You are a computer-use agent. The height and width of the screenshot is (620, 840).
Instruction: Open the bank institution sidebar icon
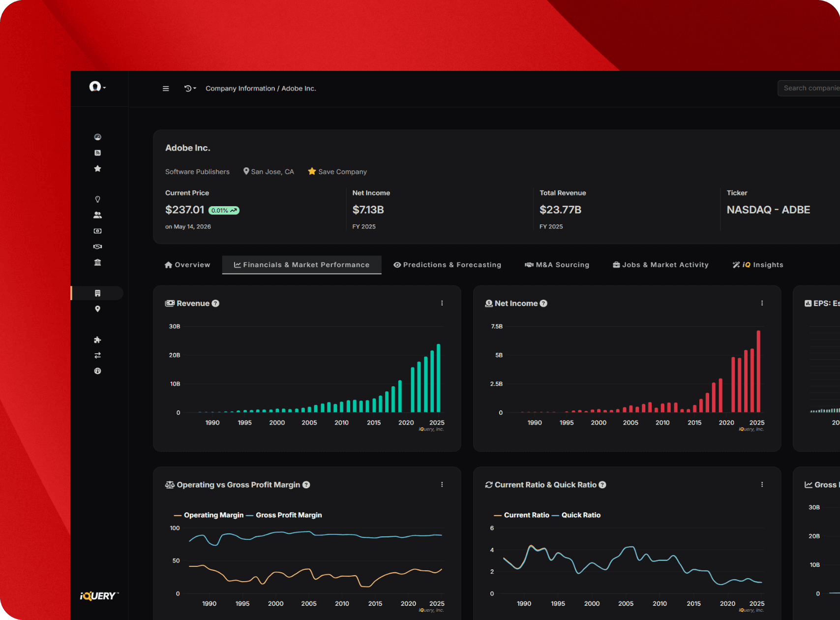97,262
